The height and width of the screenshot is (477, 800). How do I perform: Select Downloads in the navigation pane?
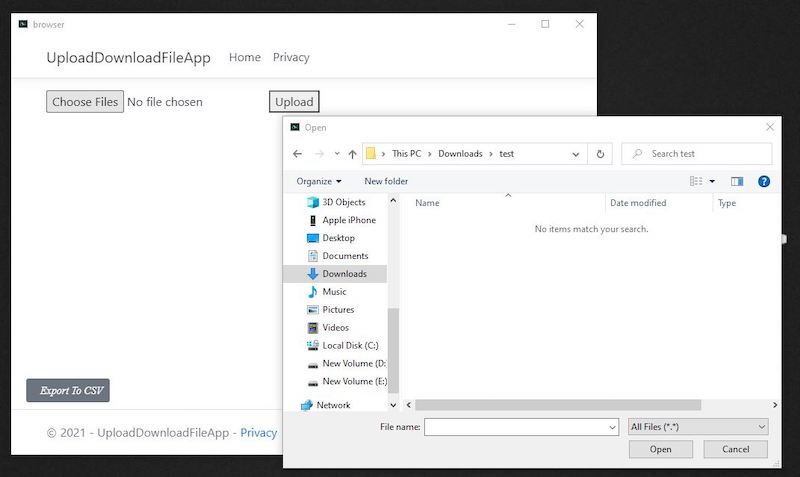335,273
